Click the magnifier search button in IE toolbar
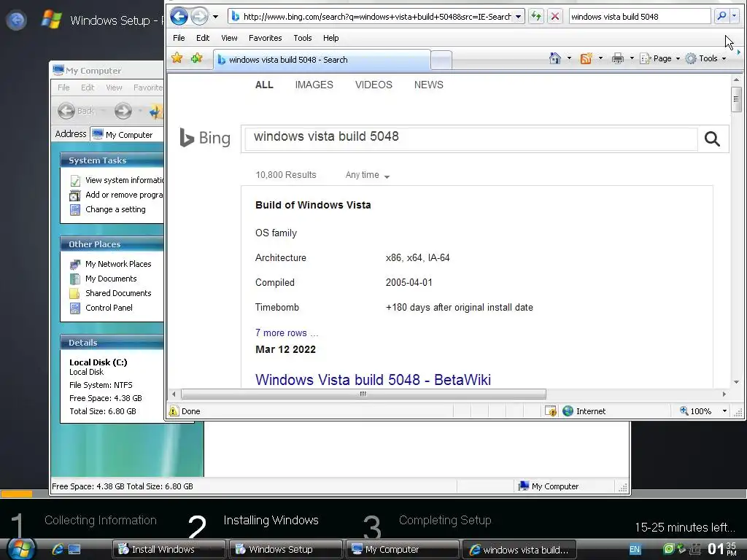The width and height of the screenshot is (747, 560). [721, 16]
